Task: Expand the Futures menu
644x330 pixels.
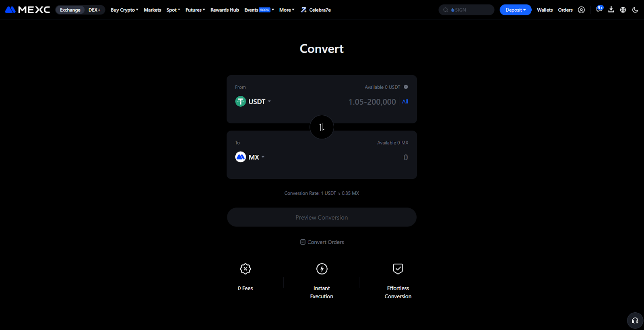Action: 195,10
